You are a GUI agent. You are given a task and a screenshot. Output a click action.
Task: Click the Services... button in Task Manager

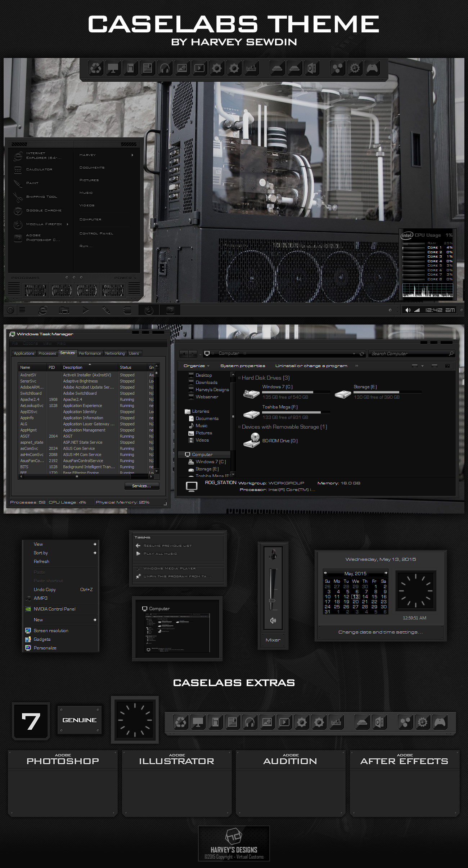coord(141,486)
